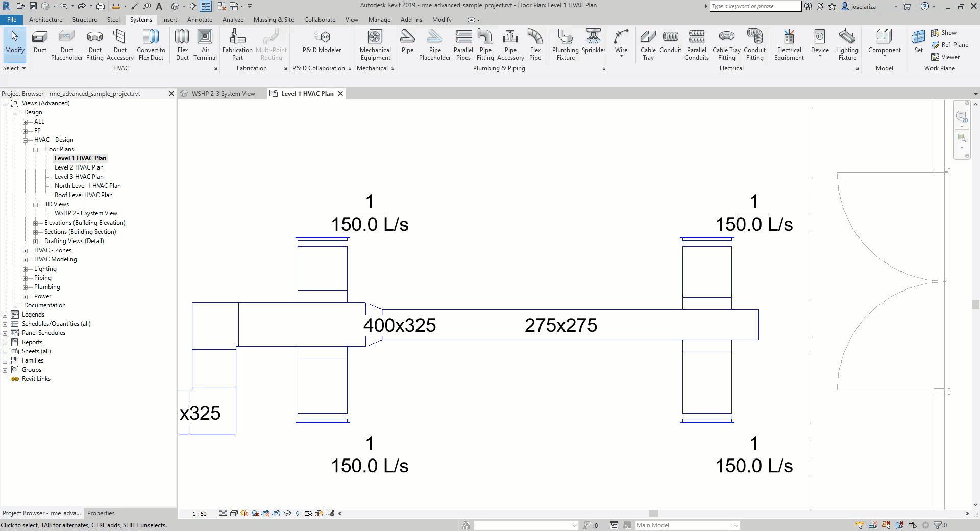Start the Wire tool
This screenshot has width=980, height=531.
click(621, 42)
